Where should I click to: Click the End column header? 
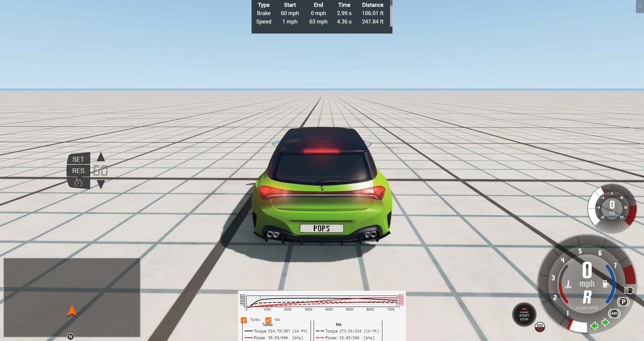pyautogui.click(x=318, y=5)
